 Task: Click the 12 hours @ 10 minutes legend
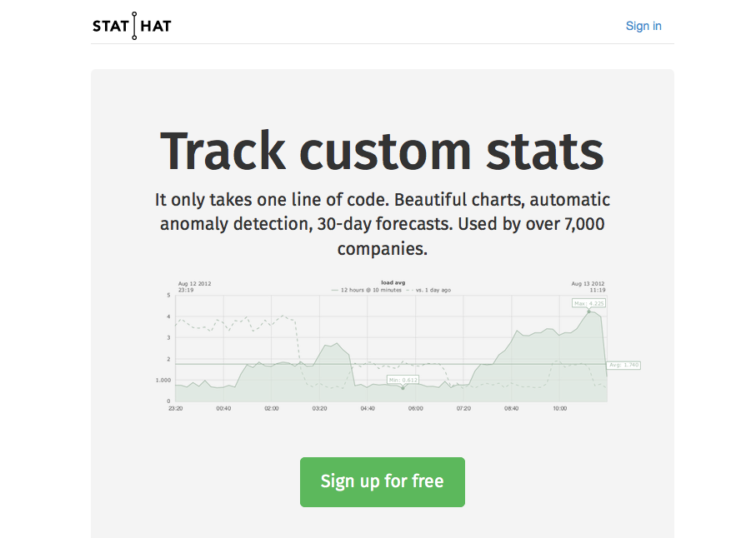367,290
